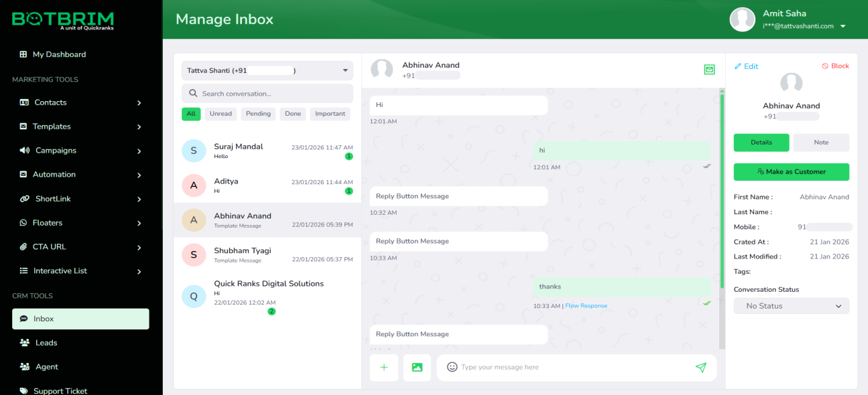868x395 pixels.
Task: Click the search magnifier icon in conversations
Action: coord(194,94)
